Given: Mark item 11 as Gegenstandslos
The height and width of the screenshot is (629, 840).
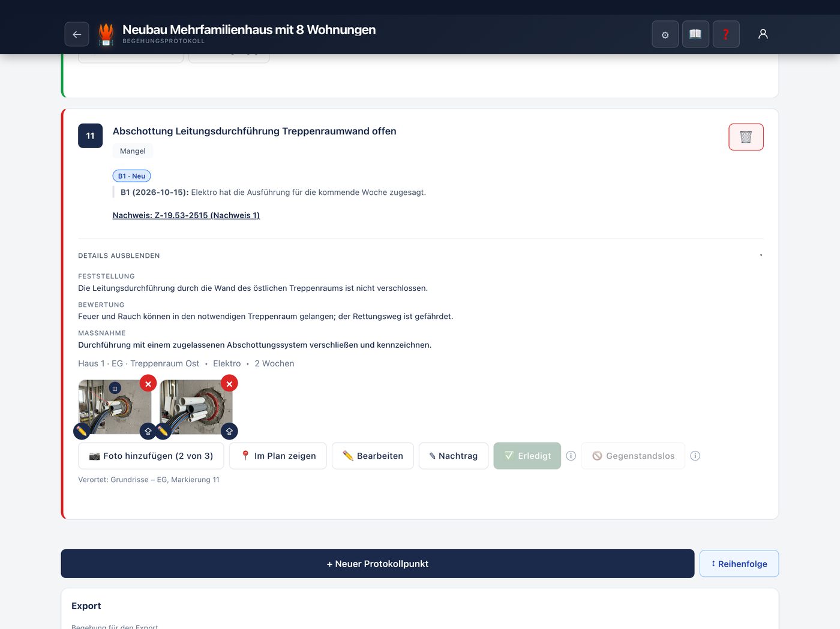Looking at the screenshot, I should (633, 456).
